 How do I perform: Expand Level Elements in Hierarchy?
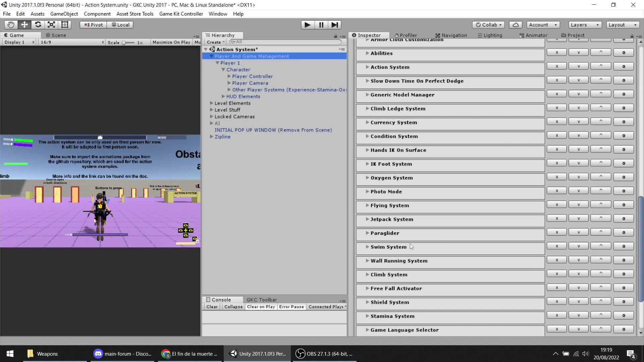pyautogui.click(x=211, y=103)
